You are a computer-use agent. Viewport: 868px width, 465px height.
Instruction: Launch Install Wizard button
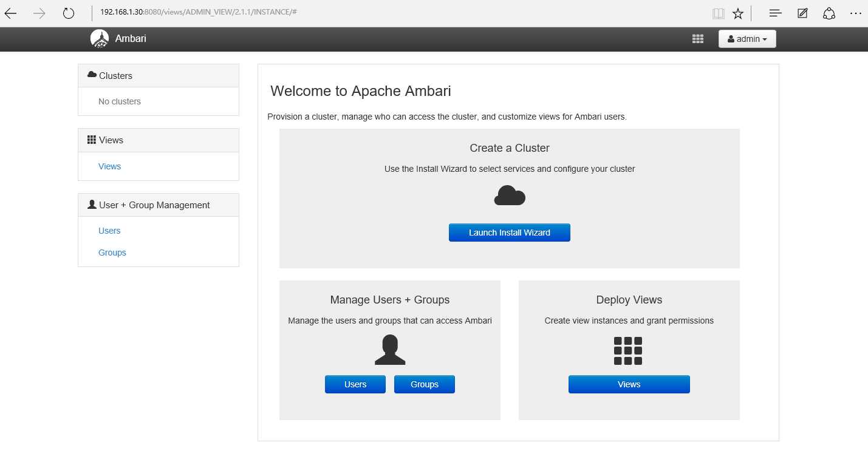pyautogui.click(x=510, y=232)
